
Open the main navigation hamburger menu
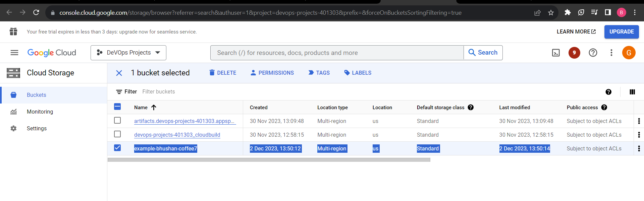pyautogui.click(x=14, y=53)
